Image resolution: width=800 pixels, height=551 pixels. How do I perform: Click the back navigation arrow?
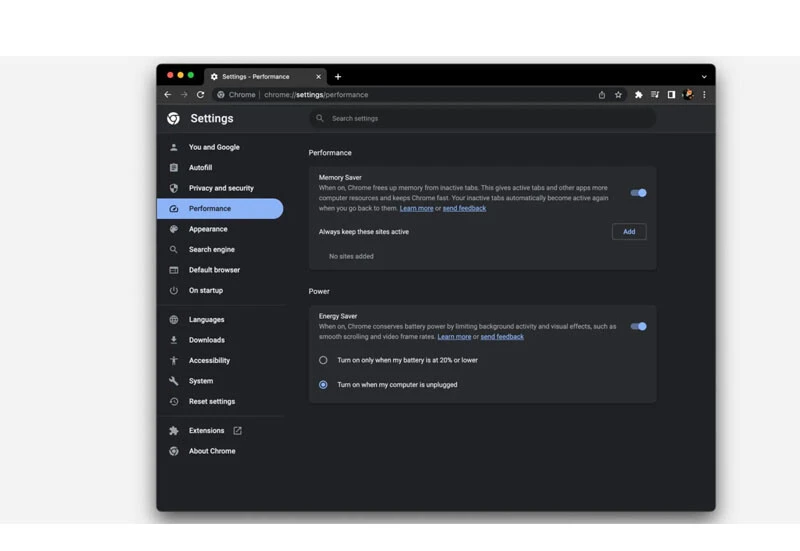[168, 94]
